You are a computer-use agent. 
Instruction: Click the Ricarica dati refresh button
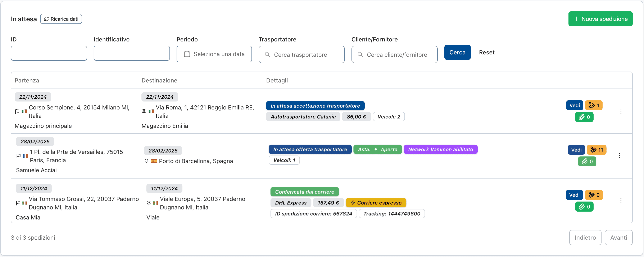(61, 19)
